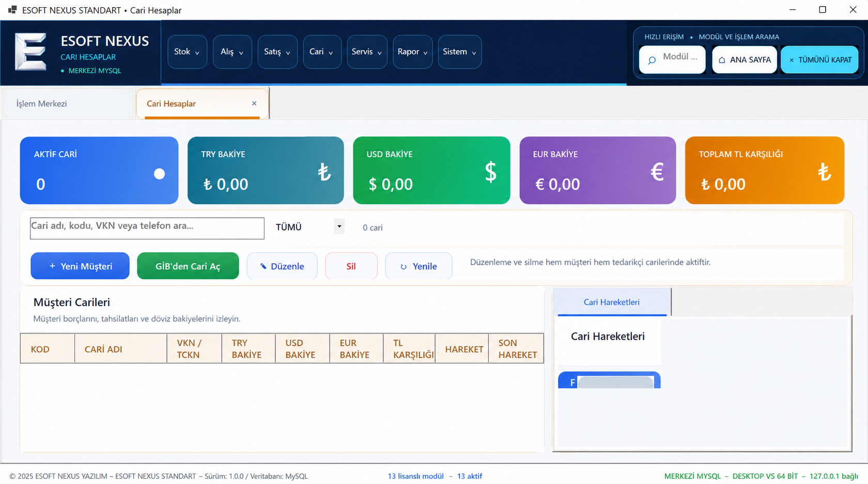
Task: Click the TL KARŞILIĞI column header
Action: [409, 349]
